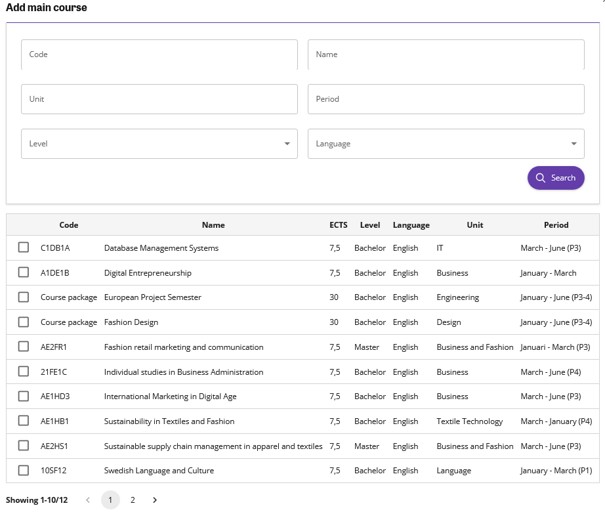Tick the Fashion Design course package checkbox
The width and height of the screenshot is (605, 514).
[x=24, y=322]
